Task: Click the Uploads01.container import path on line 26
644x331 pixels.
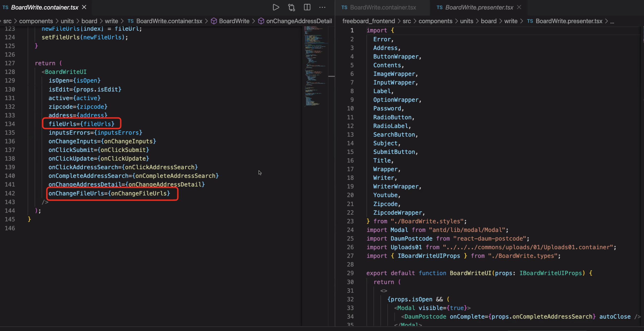Action: 528,247
